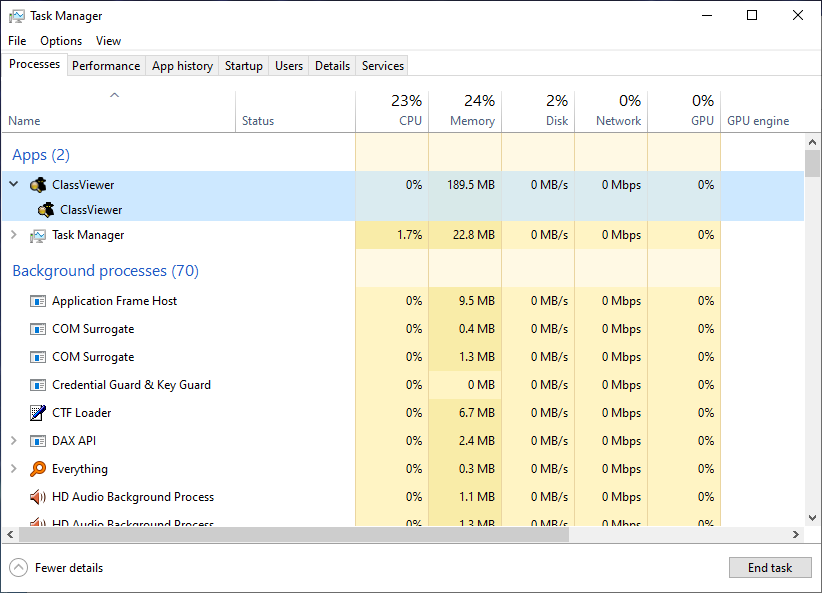This screenshot has width=822, height=593.
Task: Select the Application Frame Host row
Action: pos(403,301)
